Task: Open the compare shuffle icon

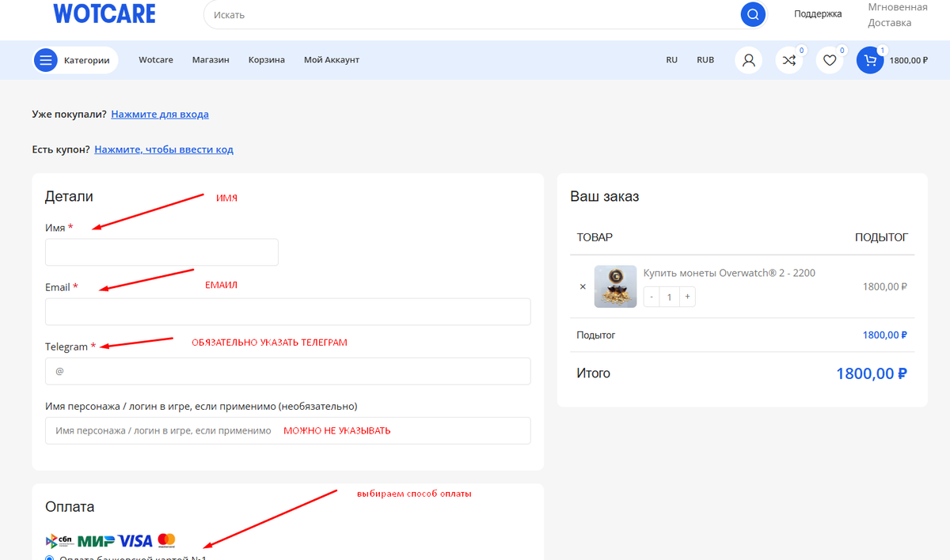Action: coord(789,60)
